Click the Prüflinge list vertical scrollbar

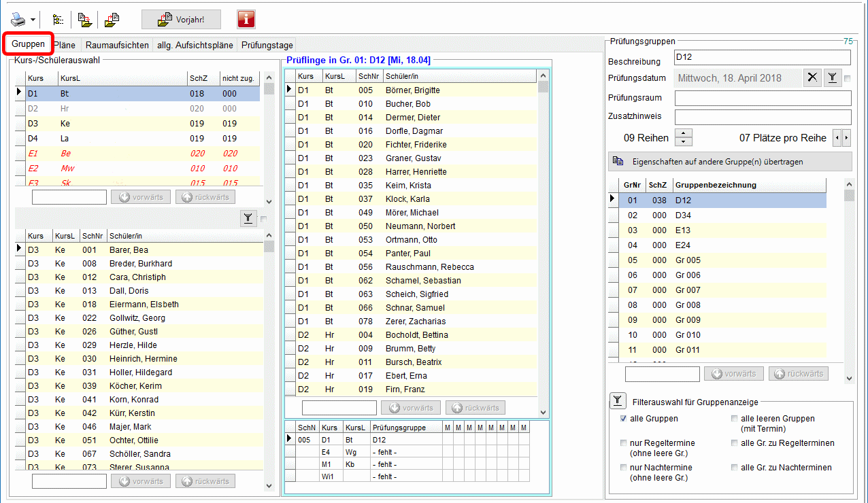(543, 245)
